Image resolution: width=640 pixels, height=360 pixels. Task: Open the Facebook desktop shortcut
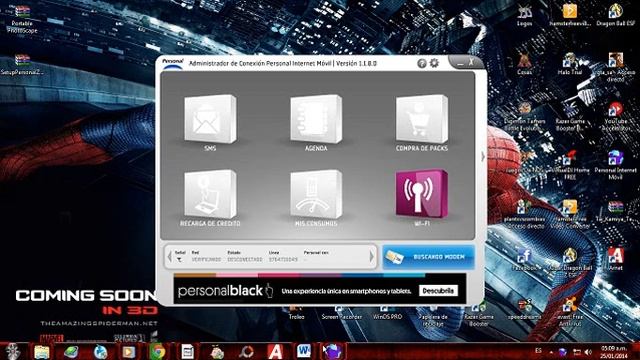click(x=524, y=260)
